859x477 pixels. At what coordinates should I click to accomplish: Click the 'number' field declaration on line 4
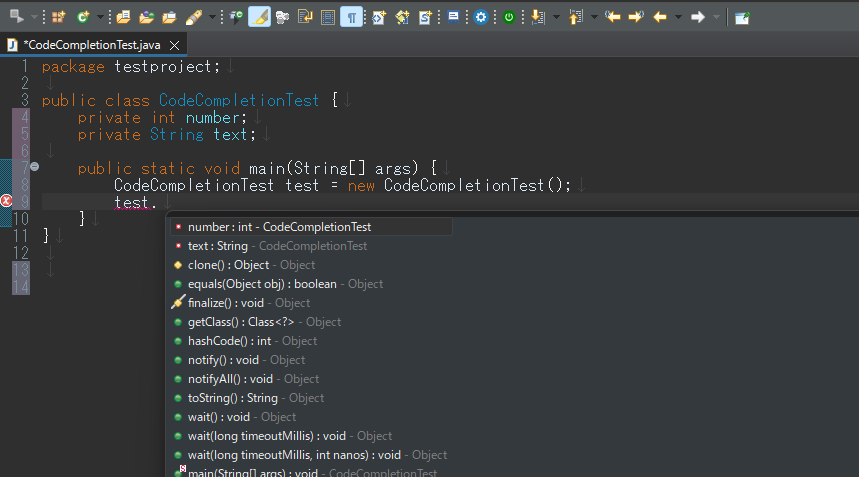212,118
